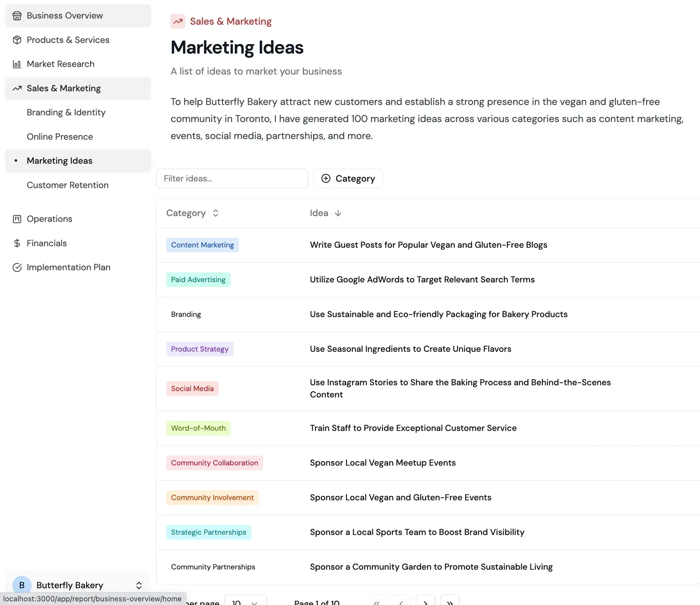The height and width of the screenshot is (605, 700).
Task: Click the Online Presence navigation link
Action: [59, 136]
